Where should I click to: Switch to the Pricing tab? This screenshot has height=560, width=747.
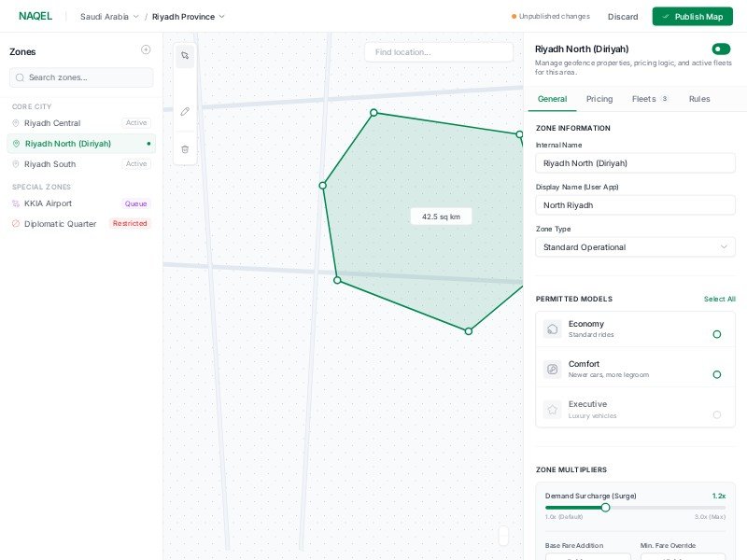coord(599,99)
